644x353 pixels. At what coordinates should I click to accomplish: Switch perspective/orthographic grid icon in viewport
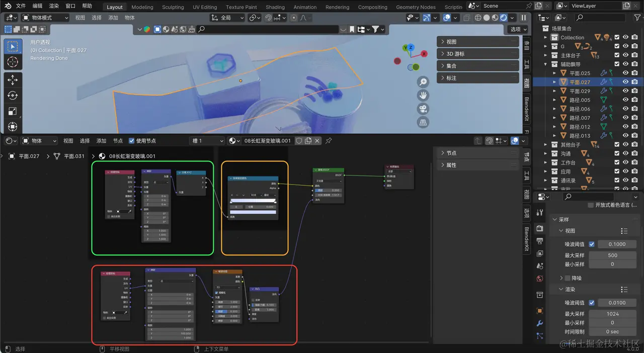[423, 122]
